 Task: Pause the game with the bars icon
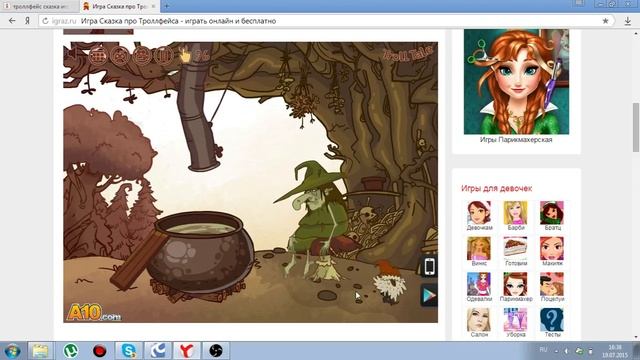pos(164,55)
